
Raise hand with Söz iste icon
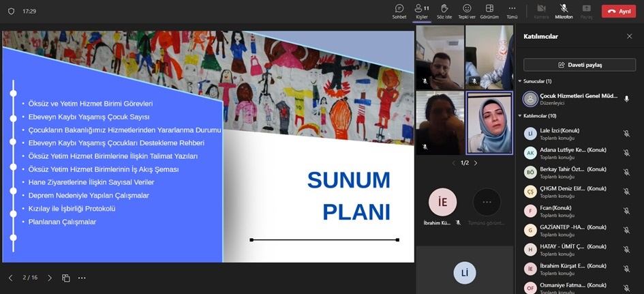pyautogui.click(x=444, y=9)
